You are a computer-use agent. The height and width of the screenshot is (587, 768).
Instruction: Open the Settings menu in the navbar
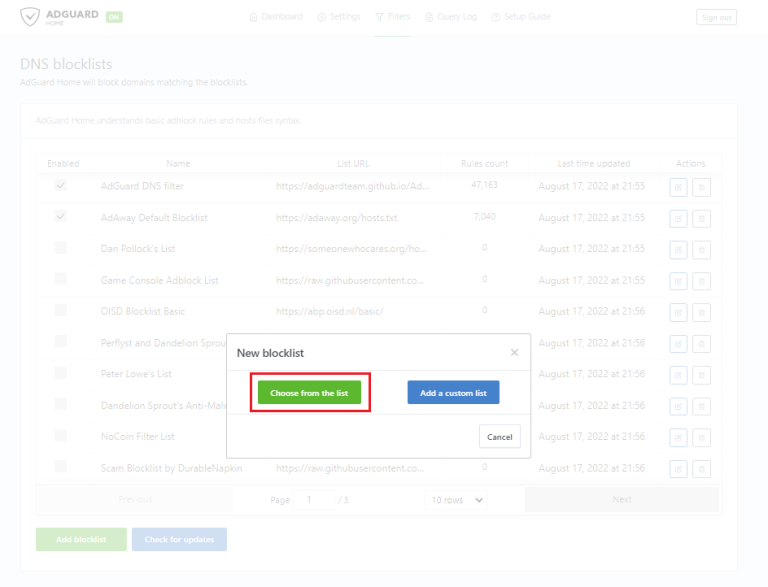[x=338, y=17]
